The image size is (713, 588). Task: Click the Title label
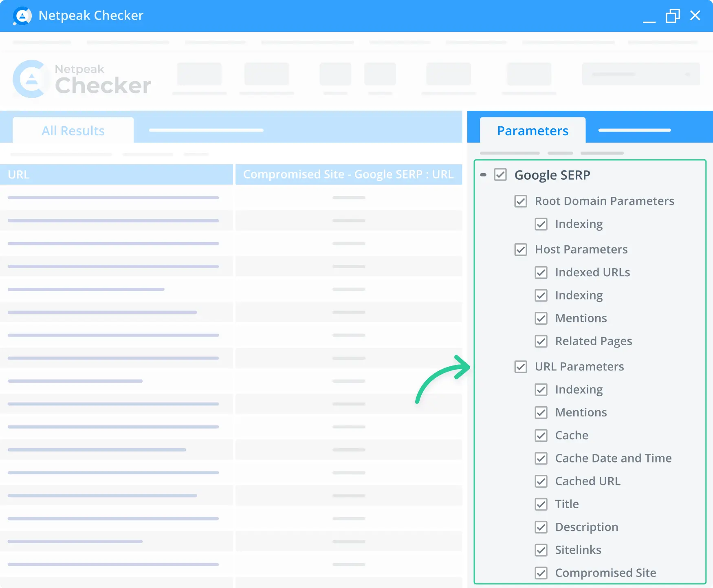pos(567,504)
